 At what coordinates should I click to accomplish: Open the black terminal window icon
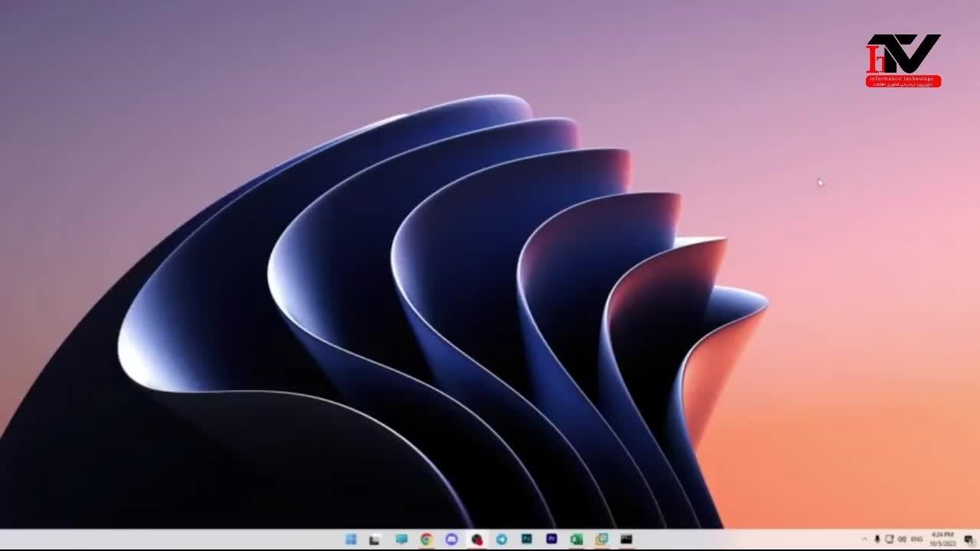[x=626, y=540]
